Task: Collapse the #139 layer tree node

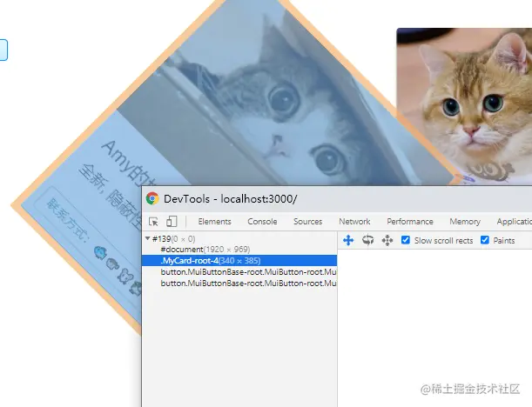Action: pos(148,238)
